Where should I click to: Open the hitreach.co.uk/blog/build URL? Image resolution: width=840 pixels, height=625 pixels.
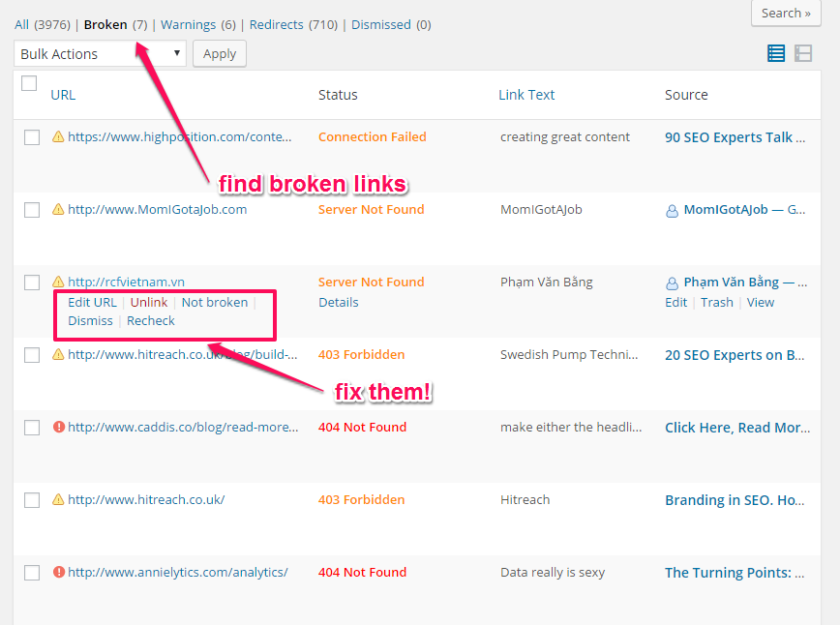(x=183, y=354)
